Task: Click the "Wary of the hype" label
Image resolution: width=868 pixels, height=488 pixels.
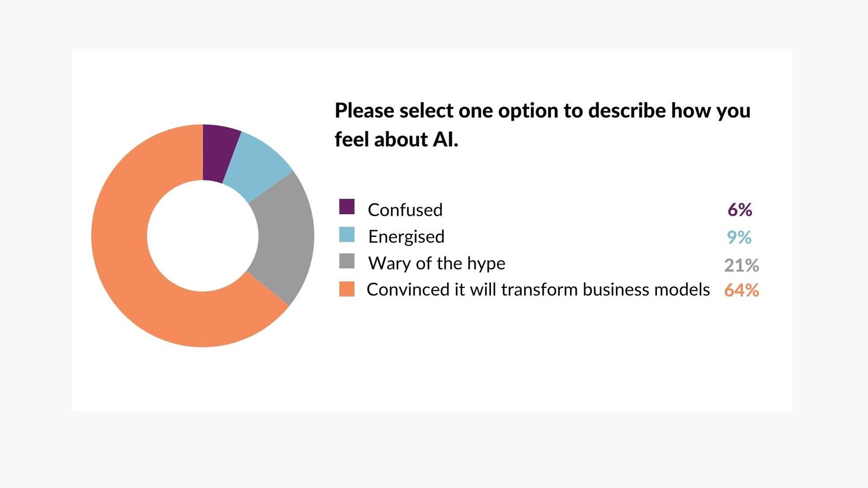Action: coord(437,264)
